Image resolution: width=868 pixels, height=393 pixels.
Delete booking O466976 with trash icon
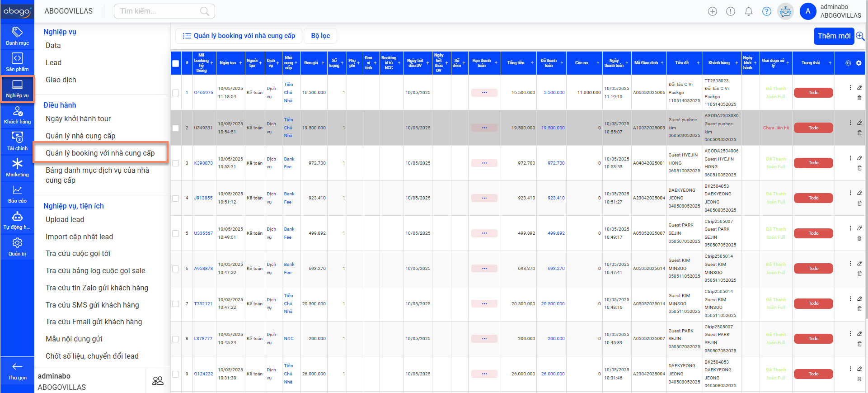click(859, 98)
